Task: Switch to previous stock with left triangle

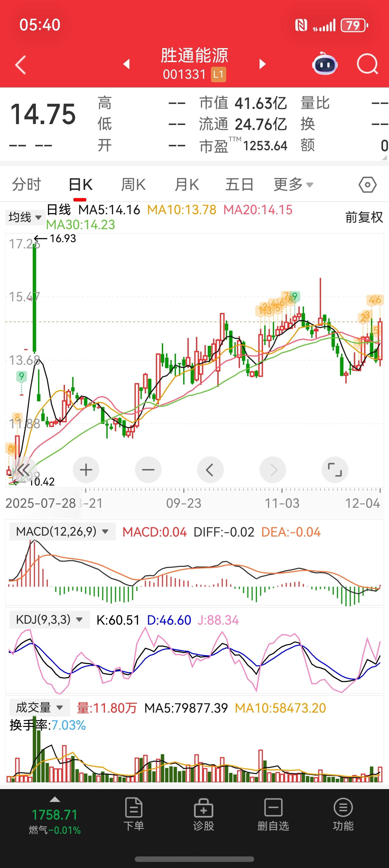Action: 127,64
